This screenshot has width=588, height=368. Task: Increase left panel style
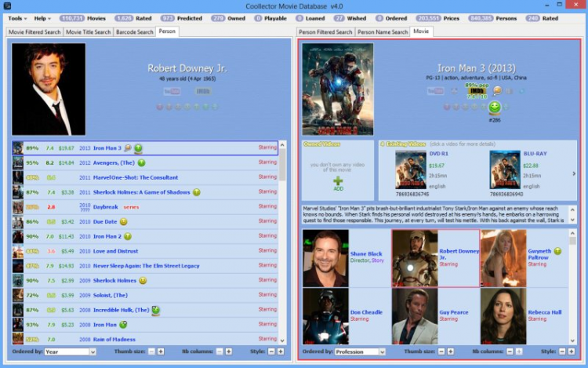[x=280, y=352]
